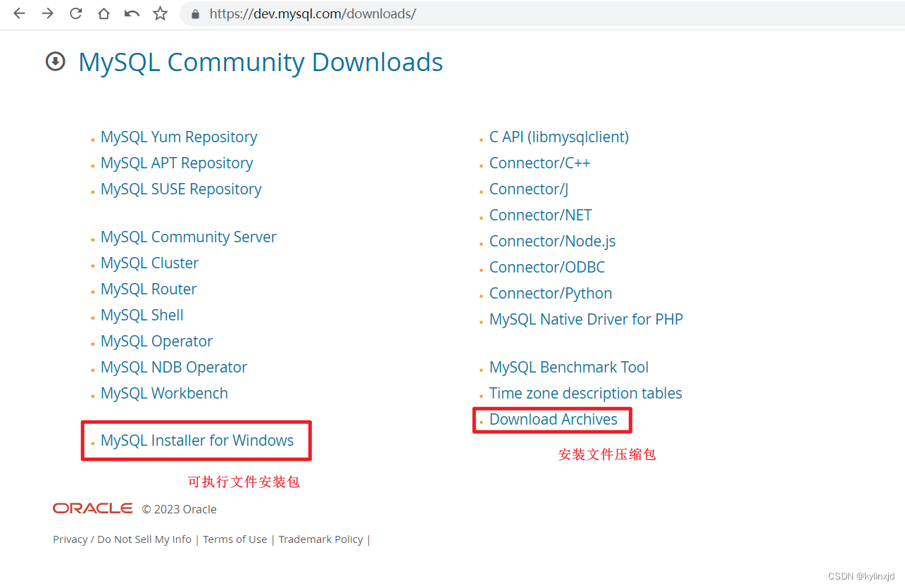Open MySQL Yum Repository
This screenshot has width=905, height=588.
coord(179,137)
